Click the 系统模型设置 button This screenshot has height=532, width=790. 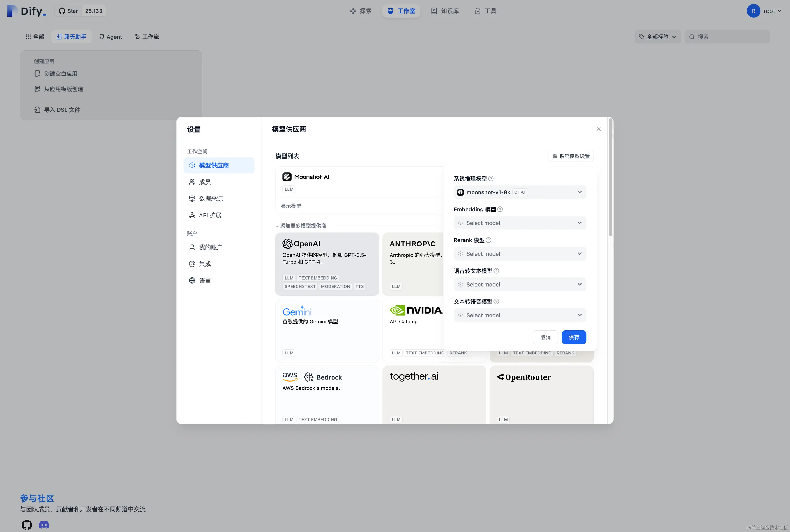click(571, 156)
